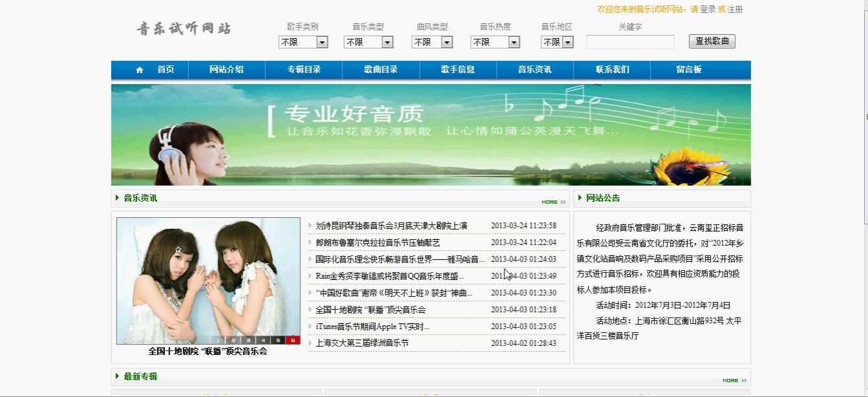Select highlighted slideshow page number 6
The image size is (868, 397).
click(x=293, y=340)
